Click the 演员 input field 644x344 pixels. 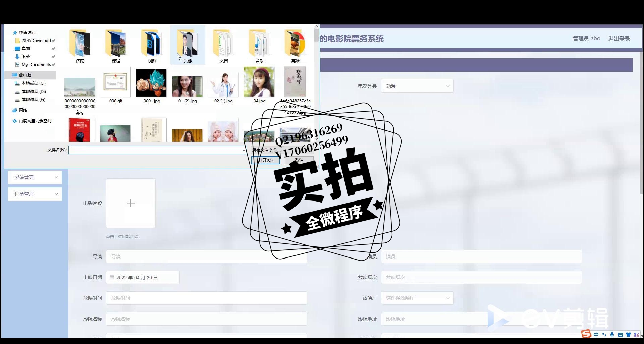pyautogui.click(x=481, y=256)
